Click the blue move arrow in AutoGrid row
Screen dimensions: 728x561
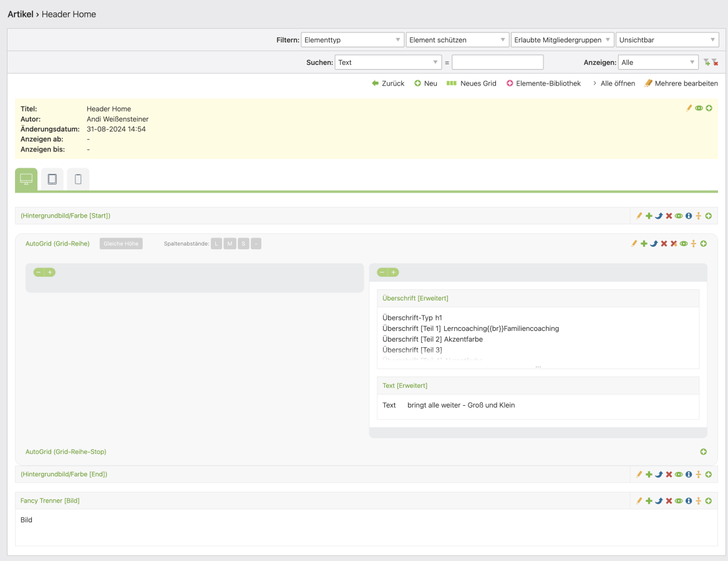tap(654, 244)
